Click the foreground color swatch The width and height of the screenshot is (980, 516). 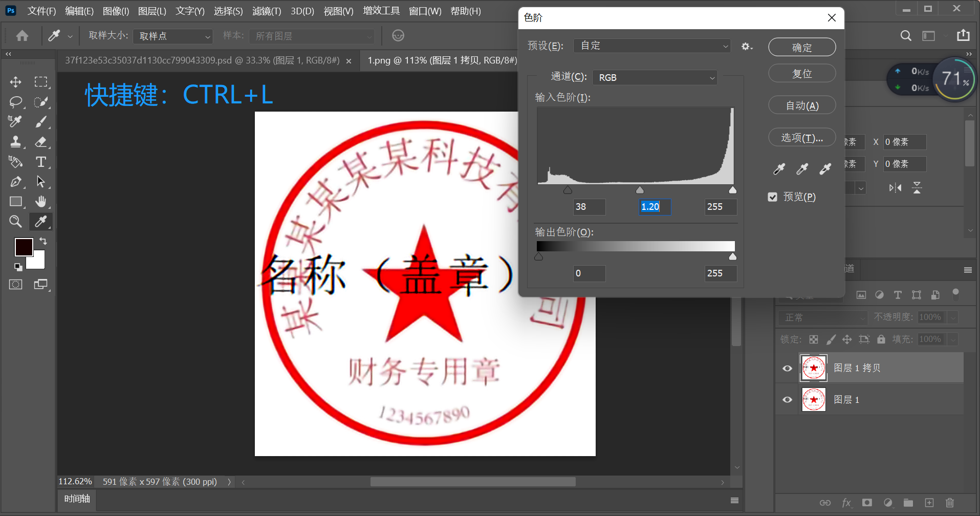pyautogui.click(x=23, y=247)
